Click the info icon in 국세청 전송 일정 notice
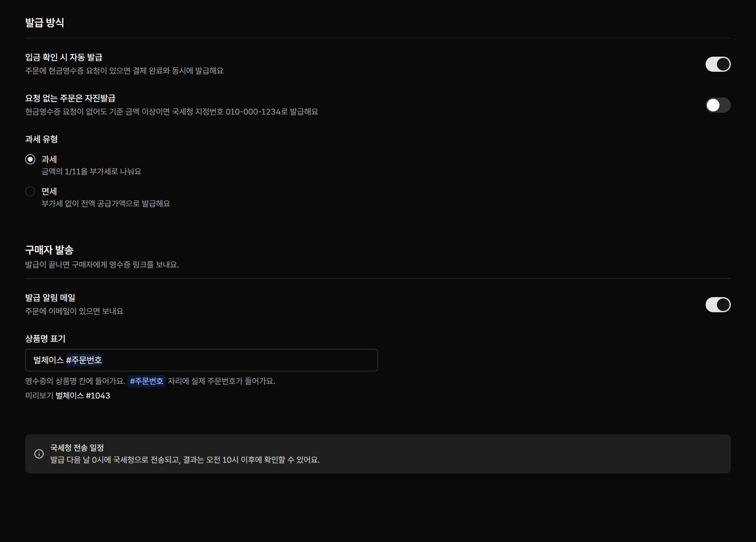This screenshot has height=542, width=756. pos(39,454)
